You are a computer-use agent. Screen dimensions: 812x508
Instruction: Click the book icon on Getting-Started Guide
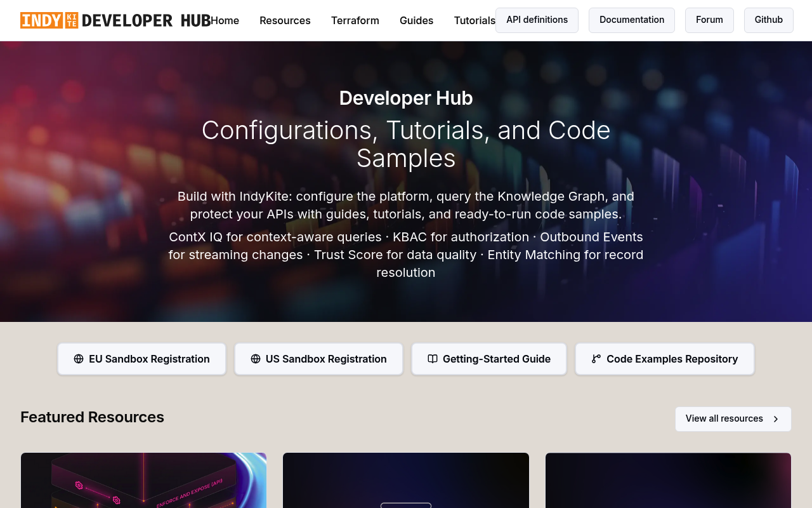pyautogui.click(x=433, y=359)
